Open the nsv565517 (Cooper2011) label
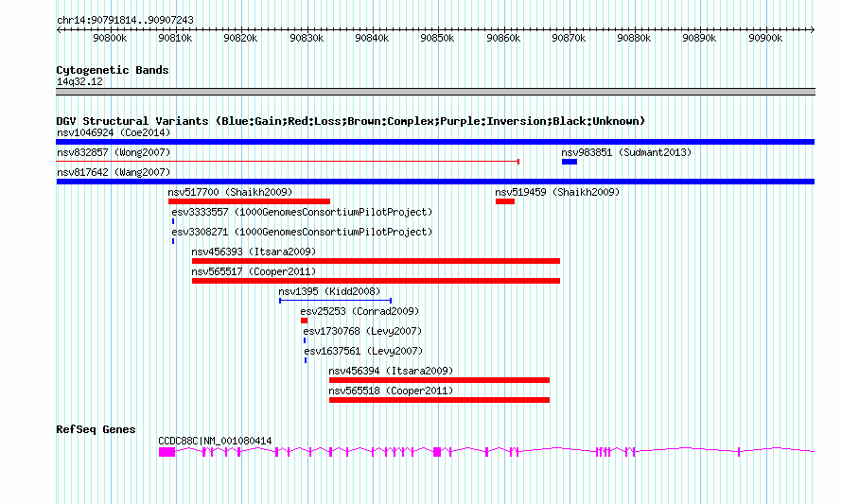The image size is (842, 504). (254, 271)
